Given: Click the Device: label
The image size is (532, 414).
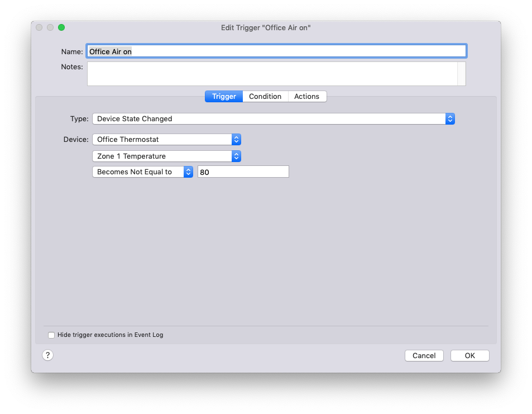Looking at the screenshot, I should pyautogui.click(x=76, y=140).
